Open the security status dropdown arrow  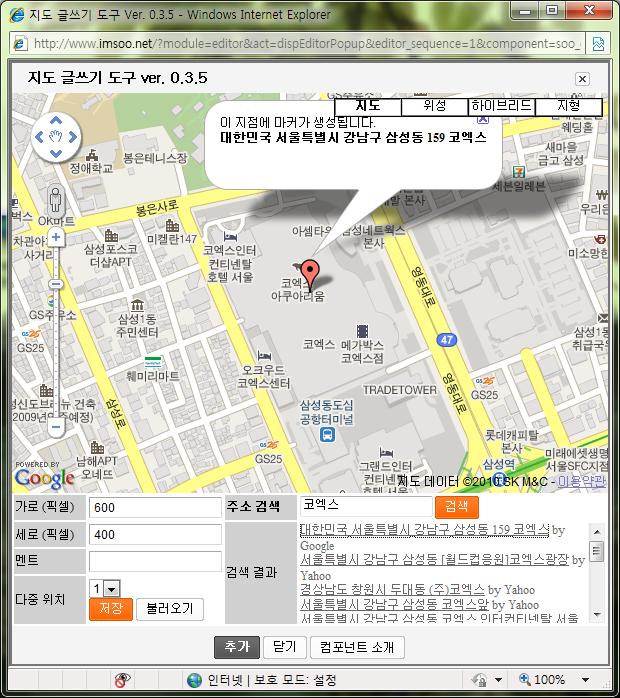tap(498, 680)
